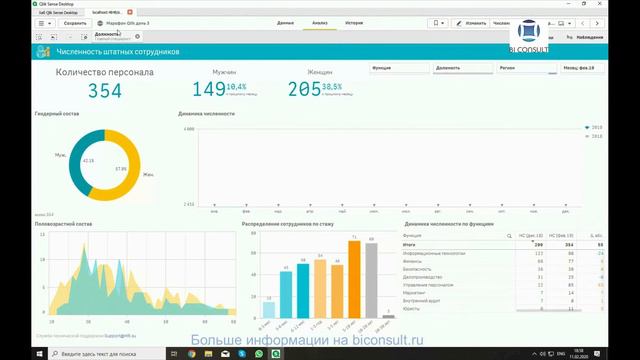Open the Регион filter pane

(527, 68)
